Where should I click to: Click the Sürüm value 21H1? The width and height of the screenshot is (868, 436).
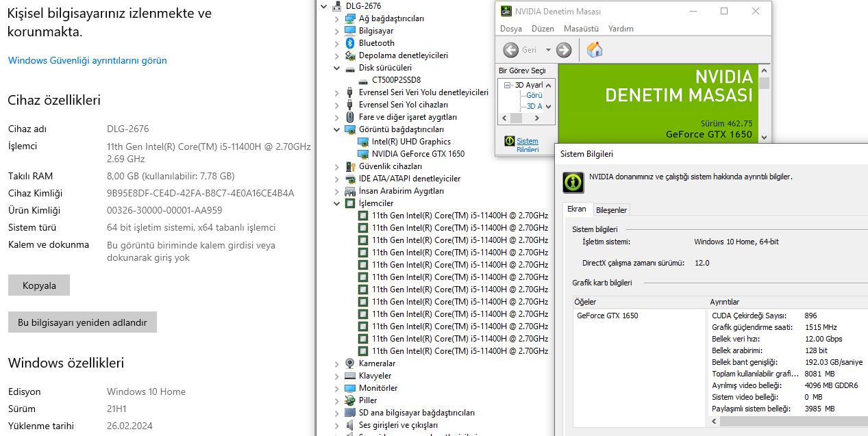116,409
